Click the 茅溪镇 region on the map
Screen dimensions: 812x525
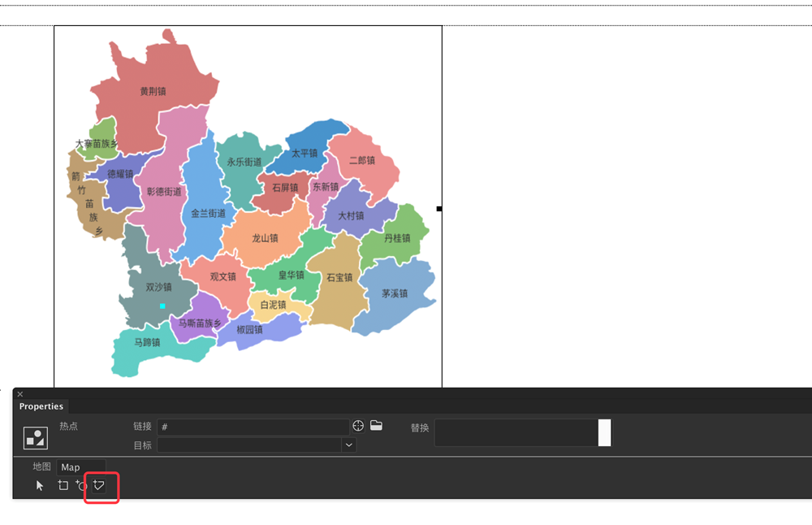point(395,293)
